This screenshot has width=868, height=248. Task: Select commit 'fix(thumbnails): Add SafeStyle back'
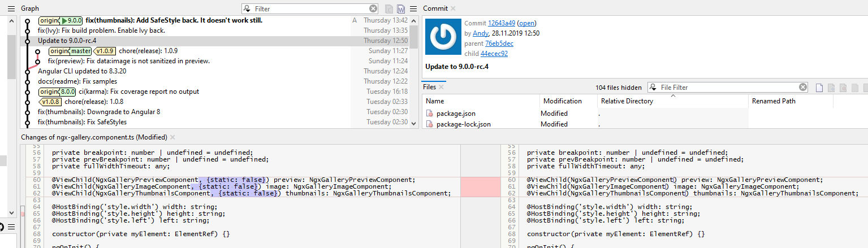[215, 20]
